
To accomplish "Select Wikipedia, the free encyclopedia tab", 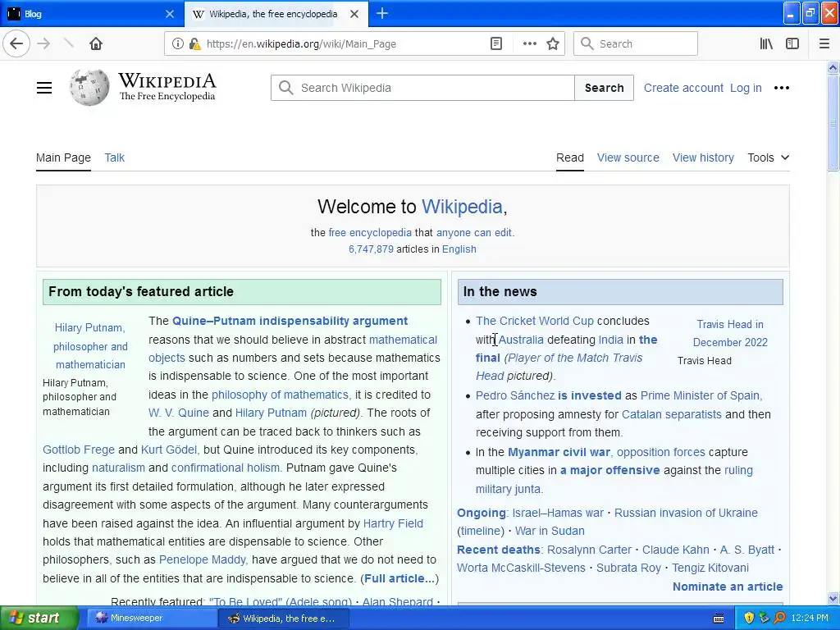I will tap(273, 14).
